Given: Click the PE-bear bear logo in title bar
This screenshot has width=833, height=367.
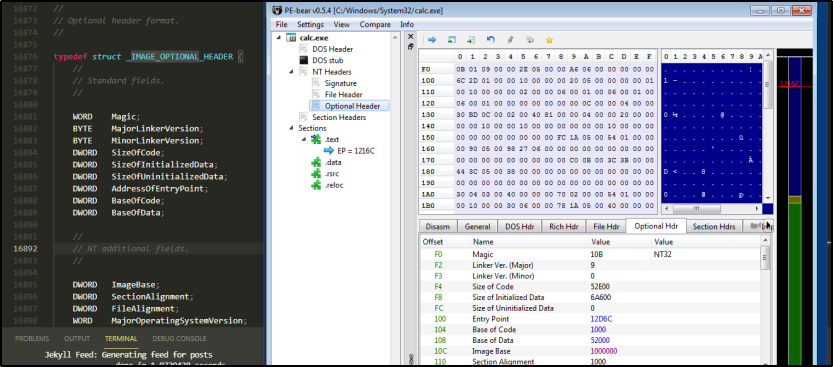Looking at the screenshot, I should pyautogui.click(x=277, y=10).
